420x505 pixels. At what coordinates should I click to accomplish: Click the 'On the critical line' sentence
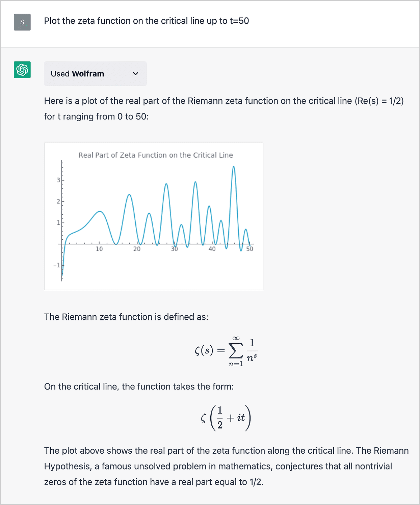click(x=139, y=387)
